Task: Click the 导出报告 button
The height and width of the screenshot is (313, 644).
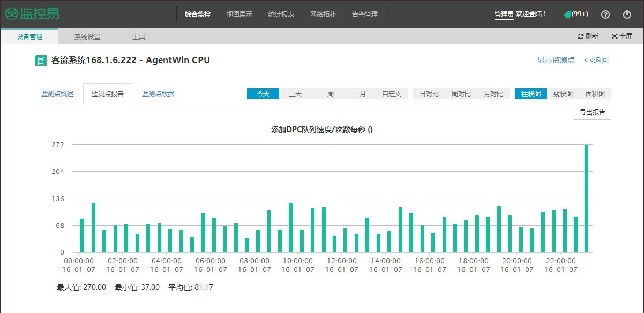Action: click(x=592, y=112)
